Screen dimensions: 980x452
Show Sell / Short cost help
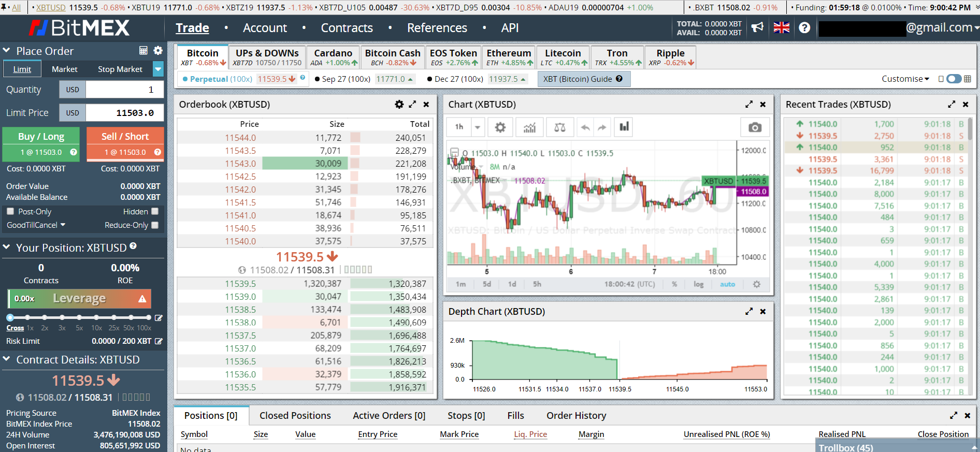pyautogui.click(x=157, y=152)
